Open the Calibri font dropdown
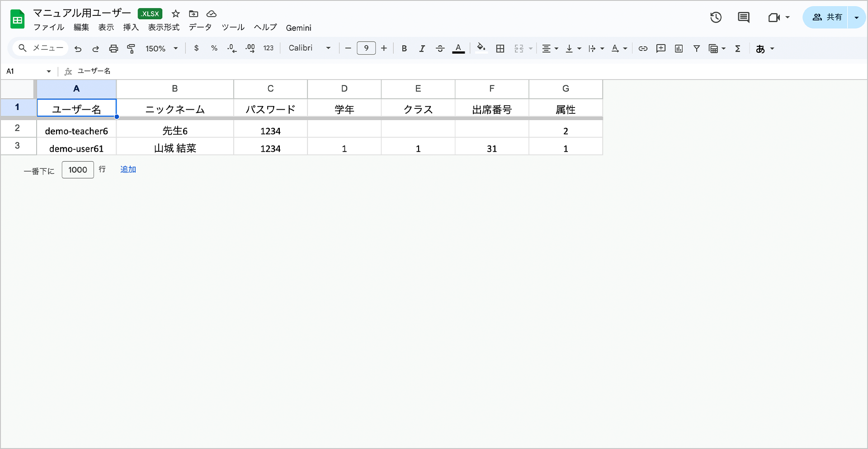This screenshot has height=449, width=868. click(310, 48)
